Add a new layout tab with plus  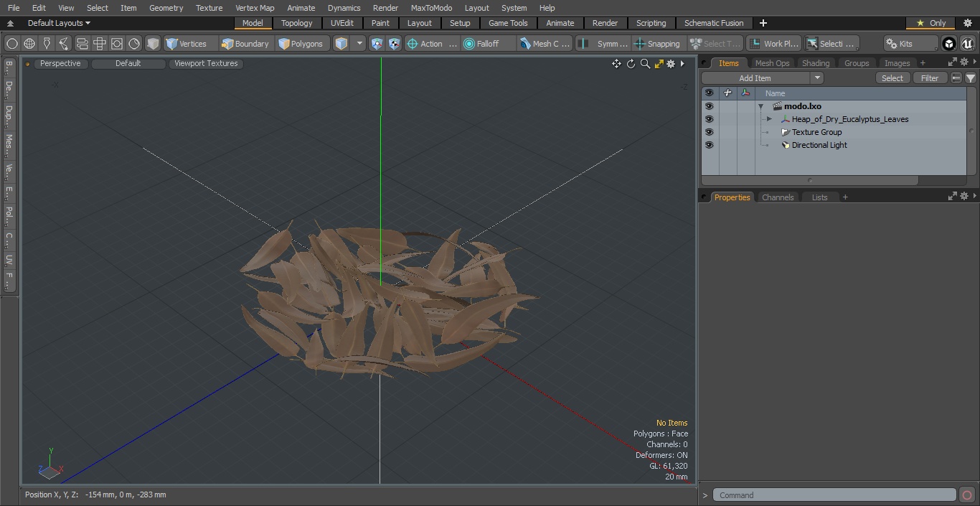pyautogui.click(x=763, y=23)
